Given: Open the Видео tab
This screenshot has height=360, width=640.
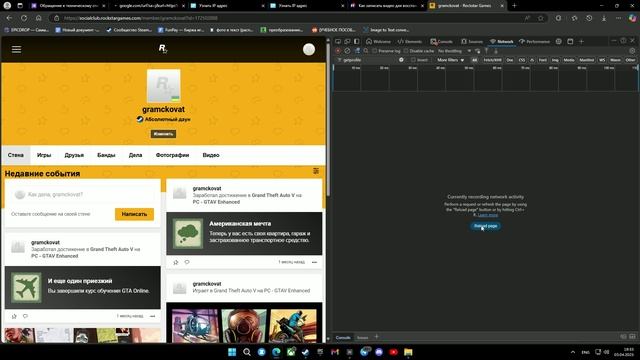Looking at the screenshot, I should tap(211, 155).
